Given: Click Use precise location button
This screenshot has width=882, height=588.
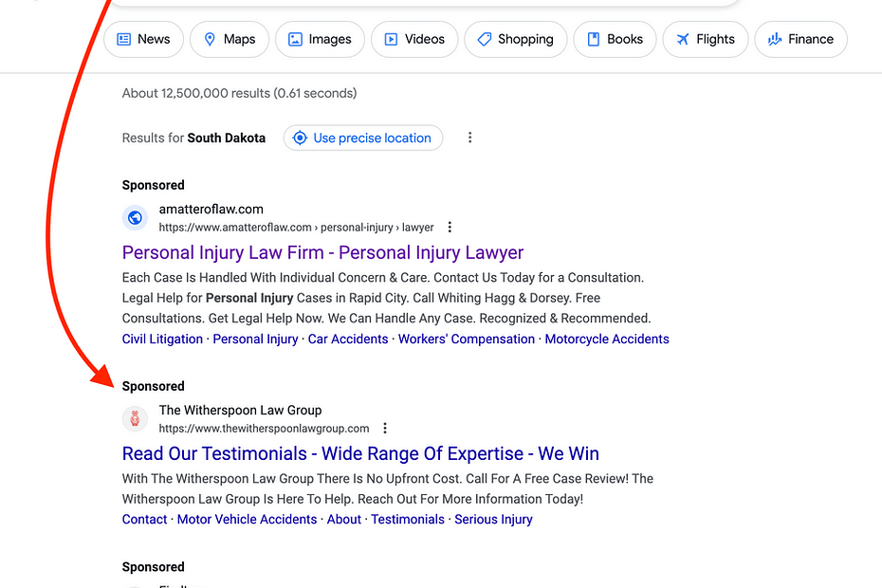Looking at the screenshot, I should click(x=363, y=138).
